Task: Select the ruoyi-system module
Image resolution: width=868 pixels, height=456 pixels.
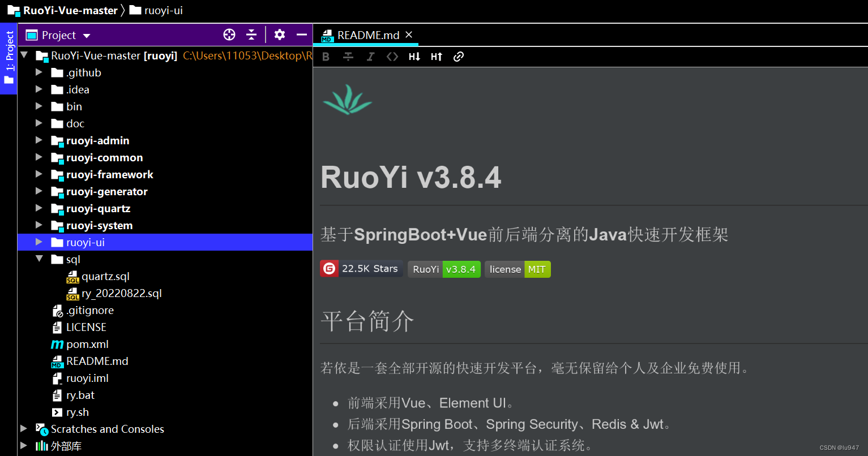Action: pos(92,225)
